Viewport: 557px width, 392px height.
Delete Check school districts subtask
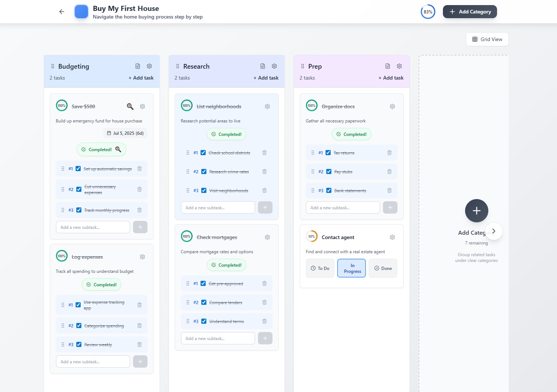[x=265, y=153]
